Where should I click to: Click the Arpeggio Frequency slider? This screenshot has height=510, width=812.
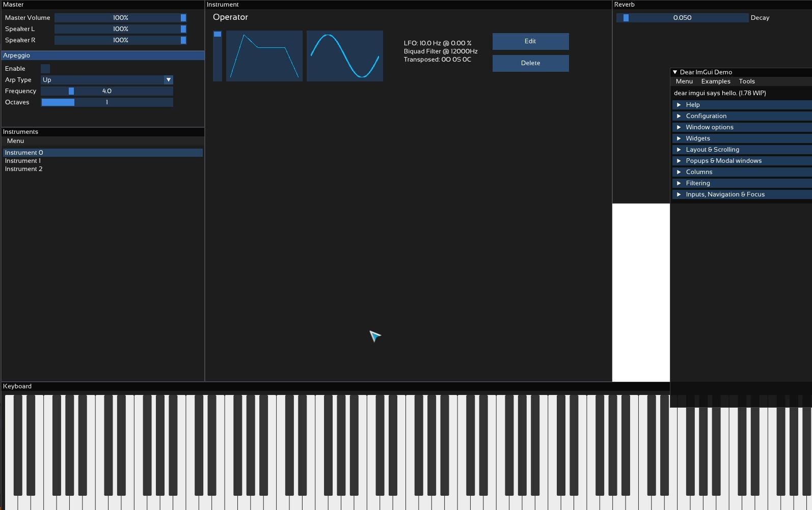[106, 91]
